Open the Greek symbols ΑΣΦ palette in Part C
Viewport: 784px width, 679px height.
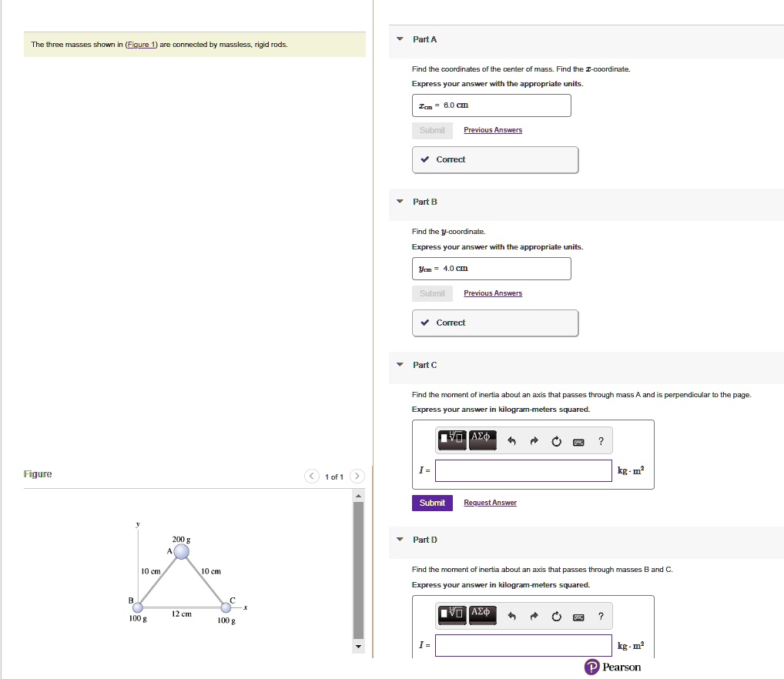[x=483, y=440]
